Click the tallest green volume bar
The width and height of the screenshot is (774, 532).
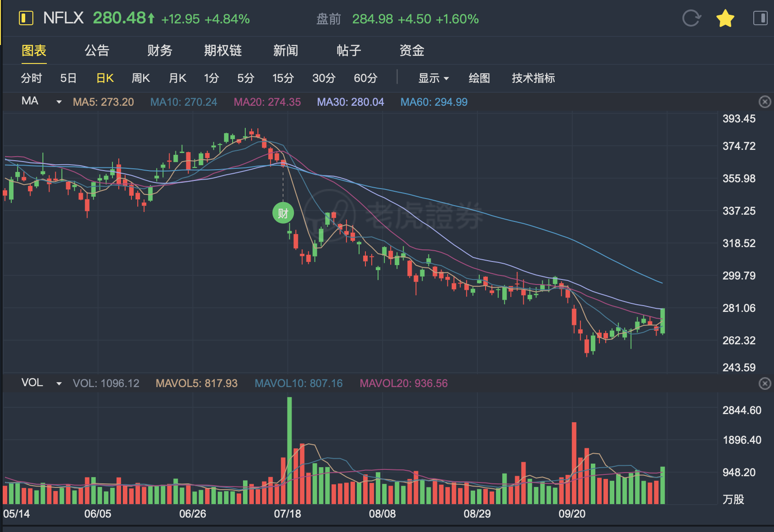coord(289,450)
